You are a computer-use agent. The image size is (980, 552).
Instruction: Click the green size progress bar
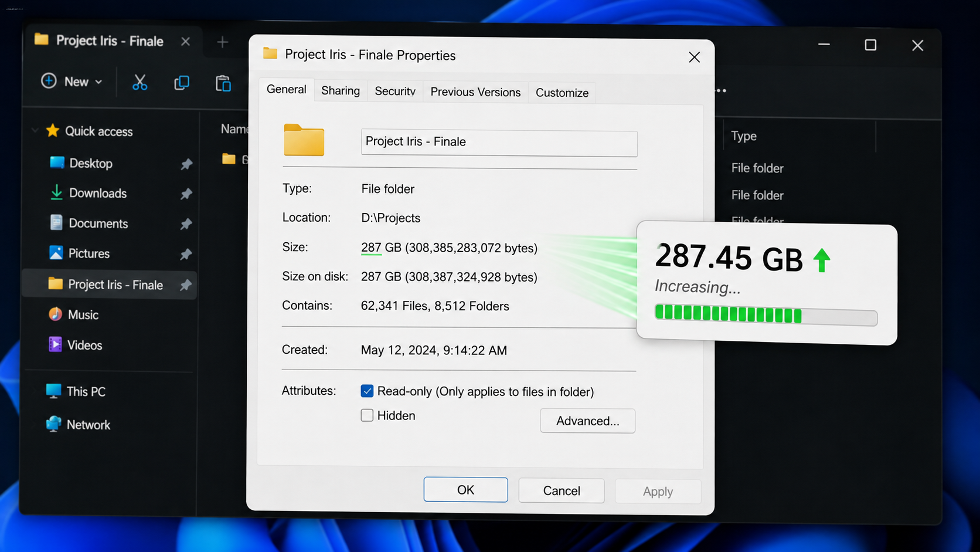pos(766,316)
